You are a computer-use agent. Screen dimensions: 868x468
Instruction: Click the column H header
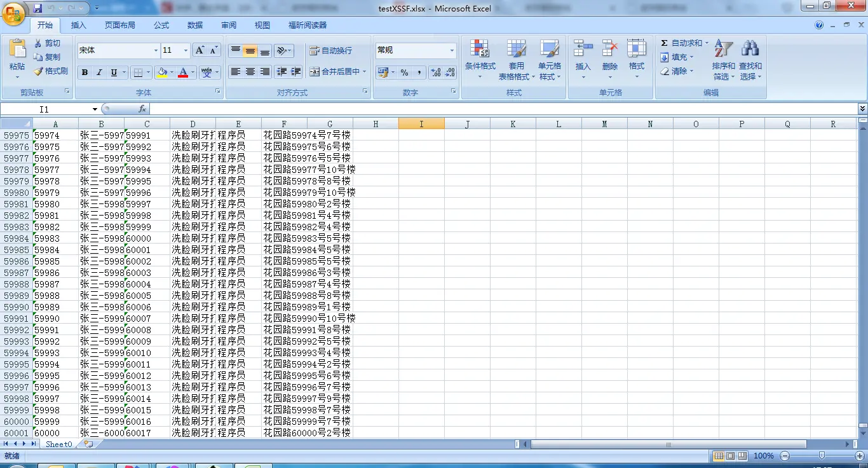coord(376,124)
